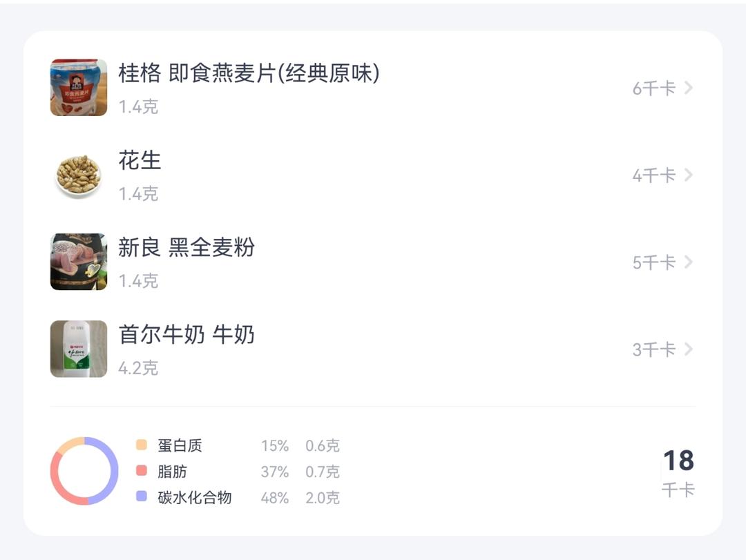
Task: Tap the Quaker oatmeal product thumbnail
Action: click(x=79, y=88)
